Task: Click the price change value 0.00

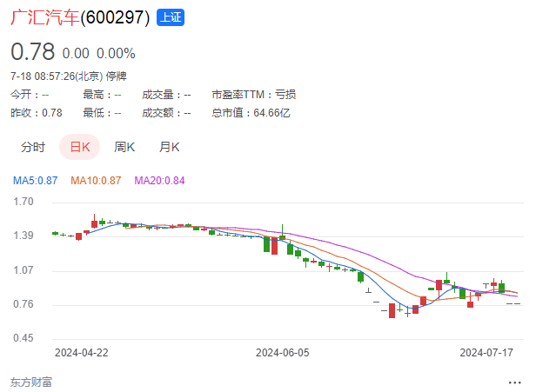Action: tap(76, 54)
